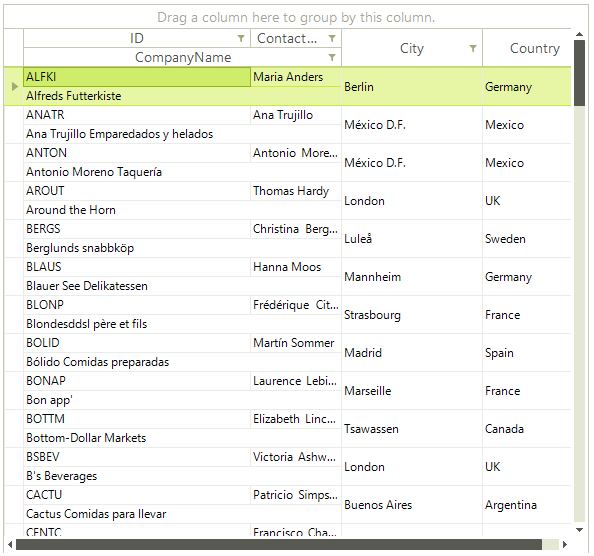594x556 pixels.
Task: Select the Christina Berg... cell
Action: click(296, 229)
